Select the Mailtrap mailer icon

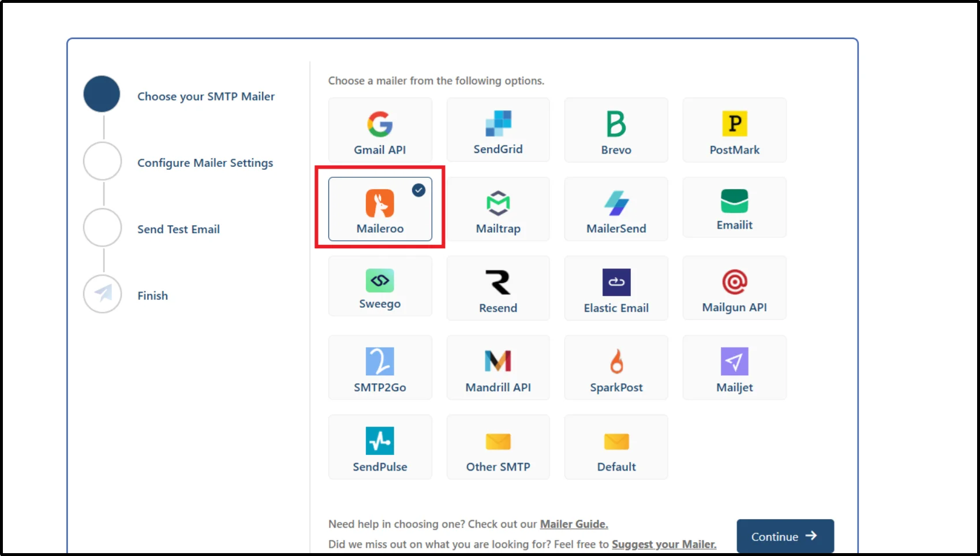point(498,209)
